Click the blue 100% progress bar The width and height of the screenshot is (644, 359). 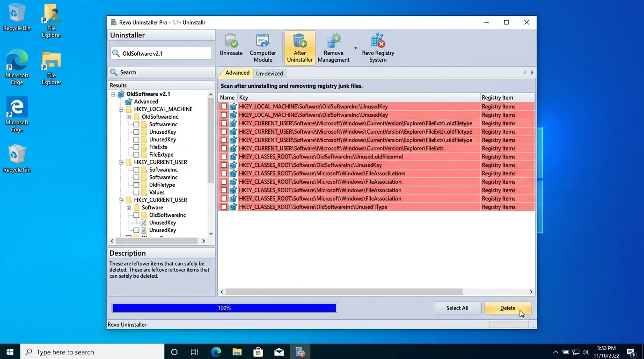224,308
